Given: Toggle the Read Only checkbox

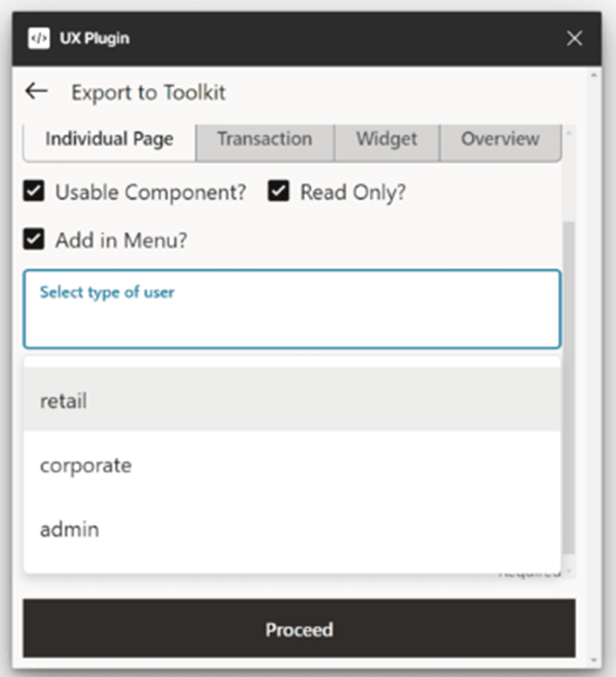Looking at the screenshot, I should coord(279,192).
